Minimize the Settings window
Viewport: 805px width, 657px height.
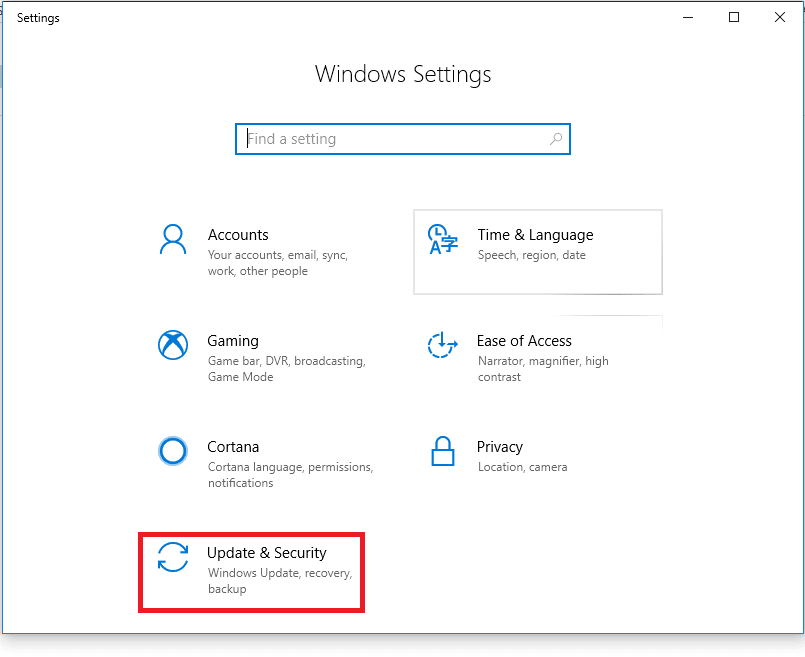point(689,17)
